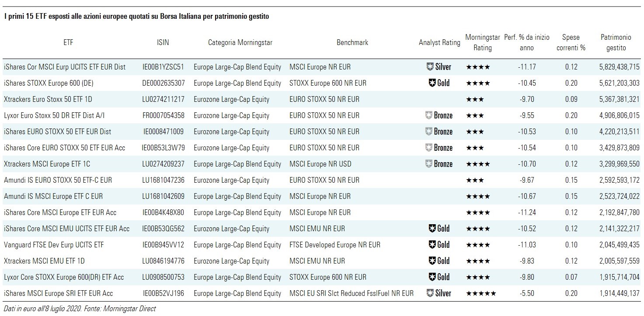Open iShares Core MSCI EMU UCITS ETF row name
Screen dimensions: 644x316
pyautogui.click(x=66, y=229)
